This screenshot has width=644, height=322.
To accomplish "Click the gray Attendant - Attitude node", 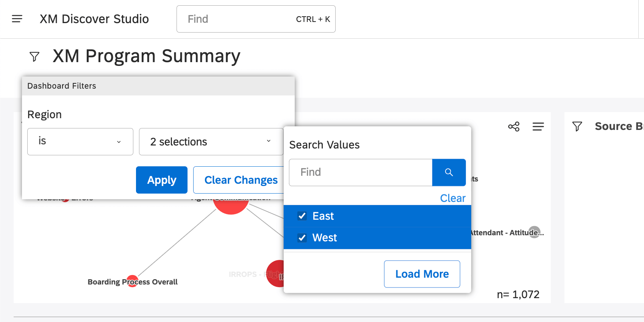I will pos(534,231).
